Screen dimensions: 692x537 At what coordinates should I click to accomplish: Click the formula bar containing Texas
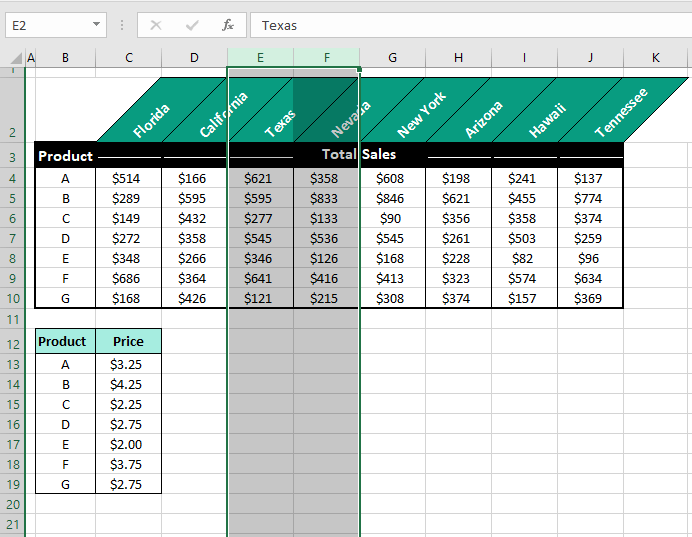click(470, 25)
